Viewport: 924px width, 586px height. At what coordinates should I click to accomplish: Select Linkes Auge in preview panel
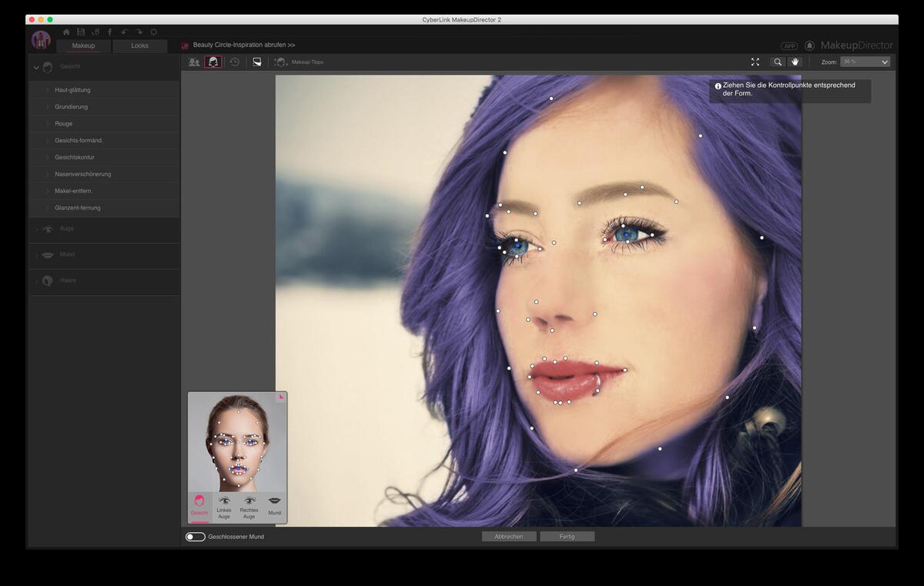pyautogui.click(x=224, y=507)
